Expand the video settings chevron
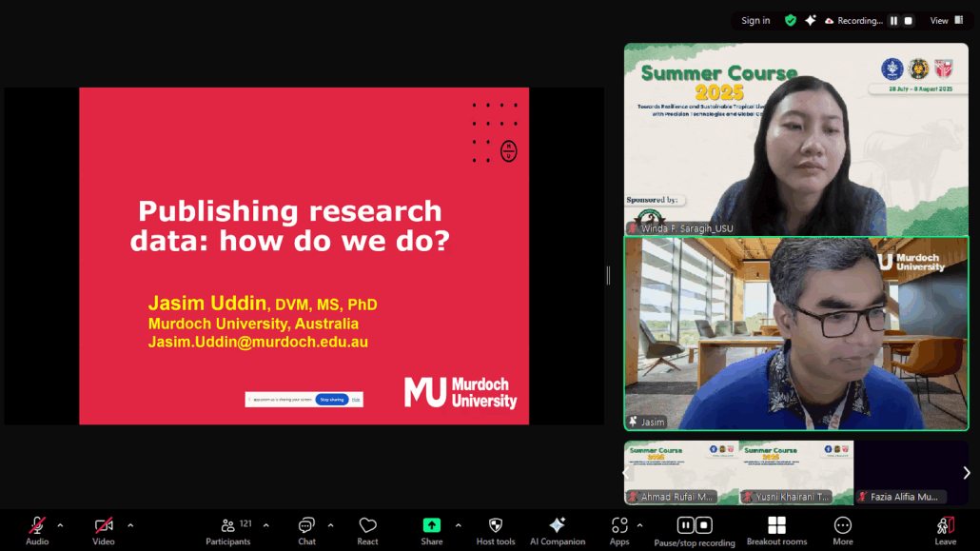This screenshot has height=551, width=980. pos(130,525)
